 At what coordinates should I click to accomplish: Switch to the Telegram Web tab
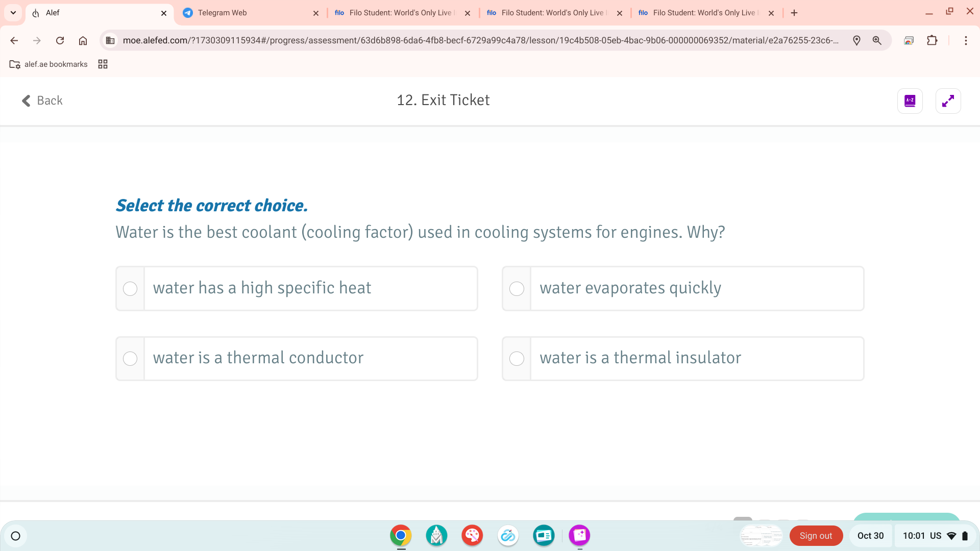pos(245,13)
